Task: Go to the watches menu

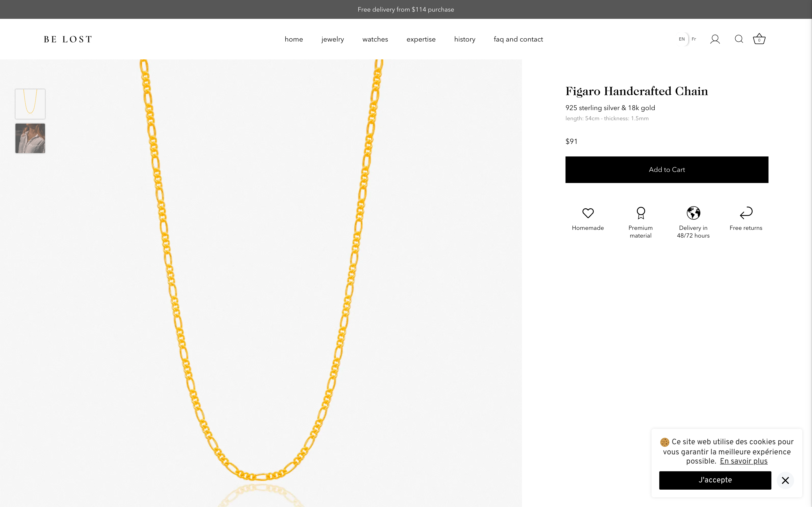Action: click(375, 39)
